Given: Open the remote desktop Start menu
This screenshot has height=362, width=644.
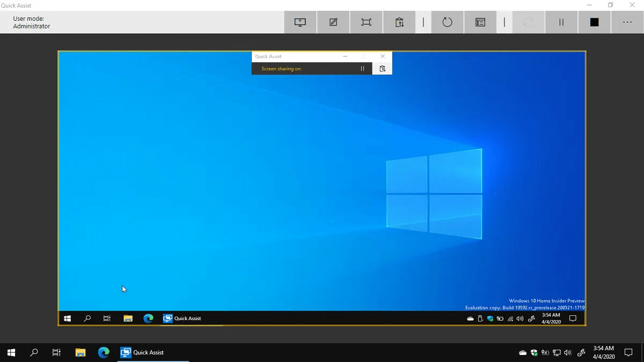Looking at the screenshot, I should 68,318.
